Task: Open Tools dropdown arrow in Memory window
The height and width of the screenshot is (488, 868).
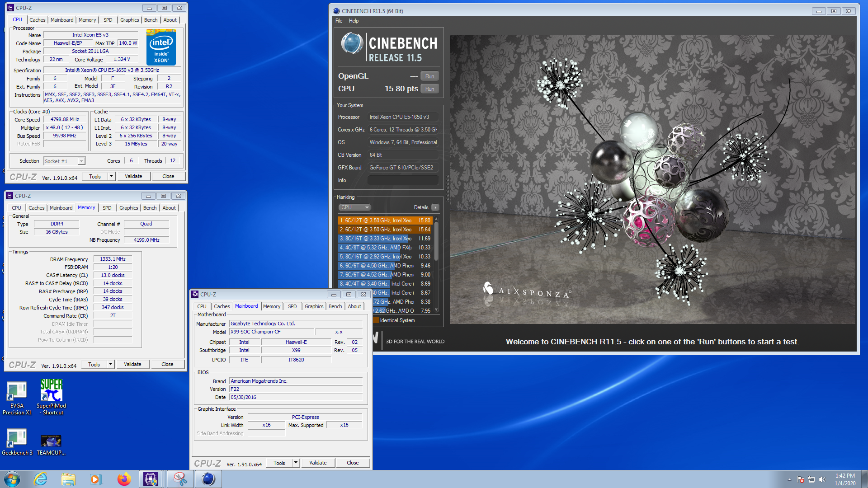Action: click(x=110, y=364)
